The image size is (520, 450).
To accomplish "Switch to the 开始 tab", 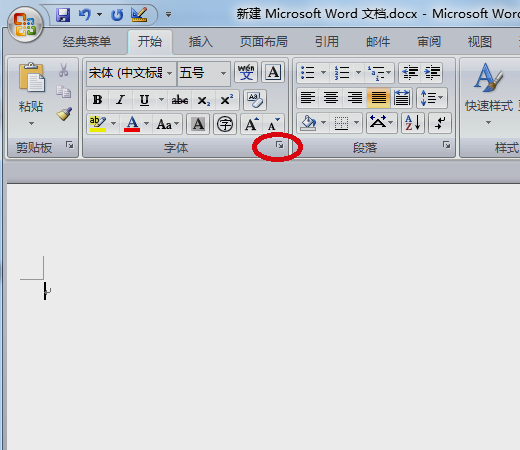I will click(x=150, y=42).
